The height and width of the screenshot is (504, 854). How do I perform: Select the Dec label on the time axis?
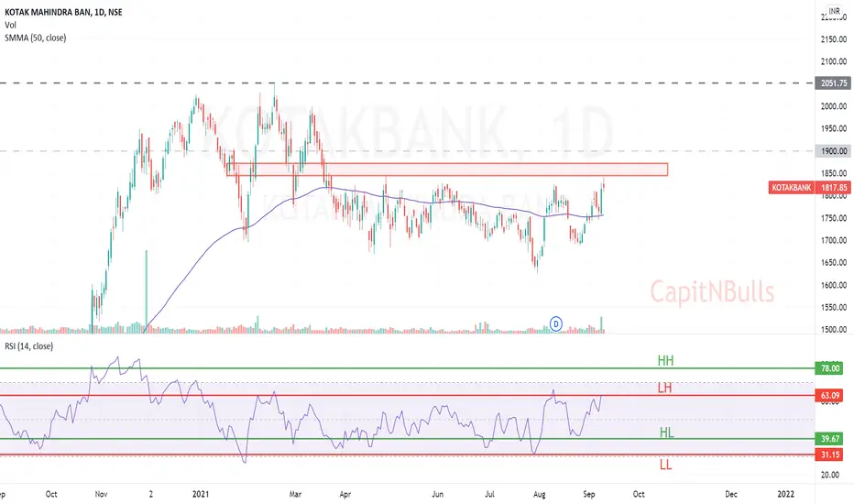pyautogui.click(x=731, y=494)
